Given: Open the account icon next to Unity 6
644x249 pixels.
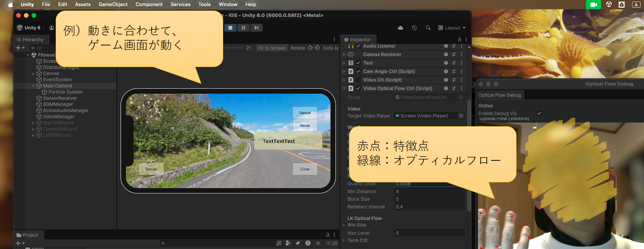Looking at the screenshot, I should point(52,28).
